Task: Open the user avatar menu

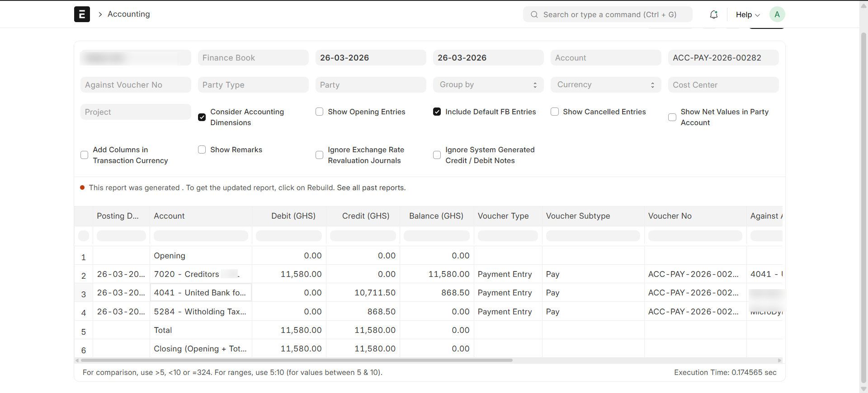Action: pyautogui.click(x=777, y=14)
